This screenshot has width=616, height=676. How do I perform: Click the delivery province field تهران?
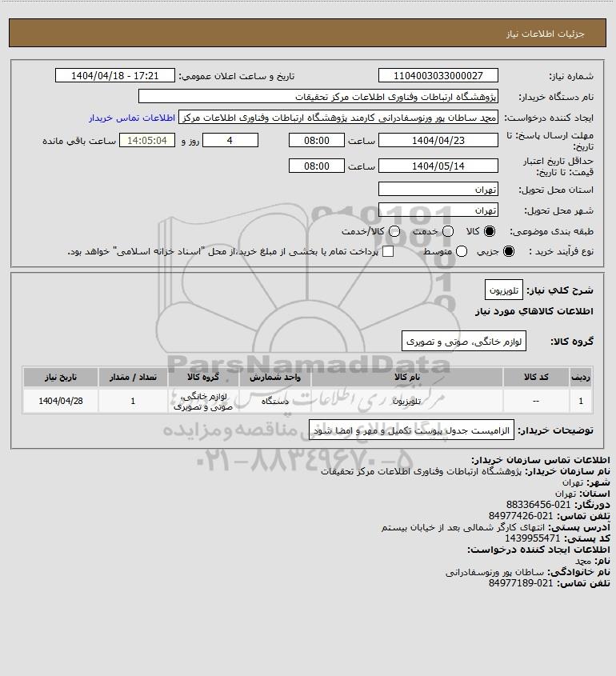coord(438,190)
